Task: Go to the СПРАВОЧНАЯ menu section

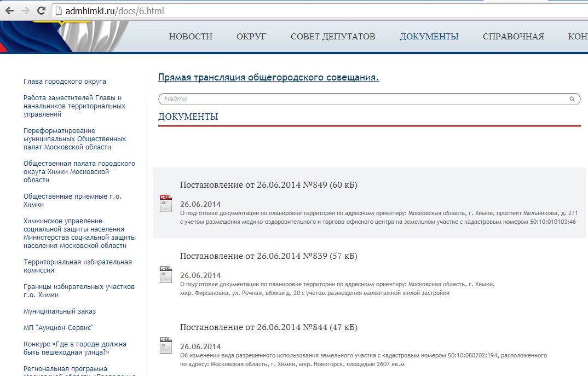Action: 513,37
